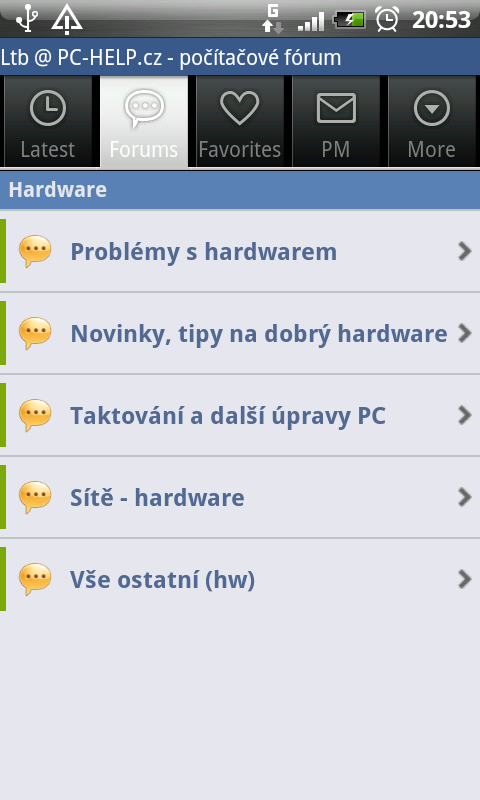Select the Hardware category header
480x800 pixels.
coord(240,190)
